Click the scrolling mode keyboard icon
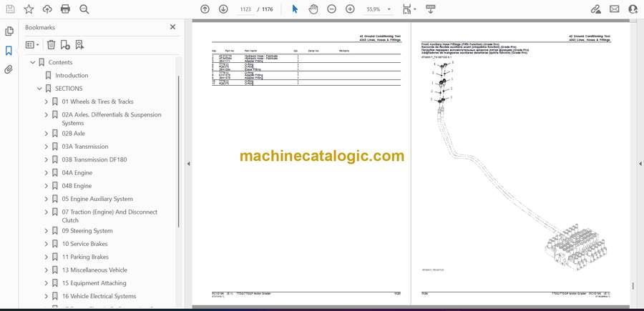The width and height of the screenshot is (644, 311). coord(431,9)
